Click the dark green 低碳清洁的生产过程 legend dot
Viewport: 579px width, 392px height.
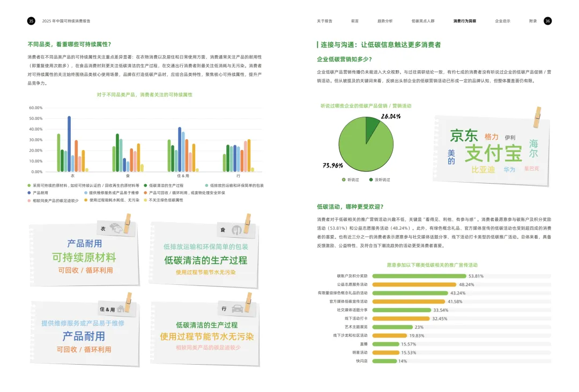tap(145, 185)
